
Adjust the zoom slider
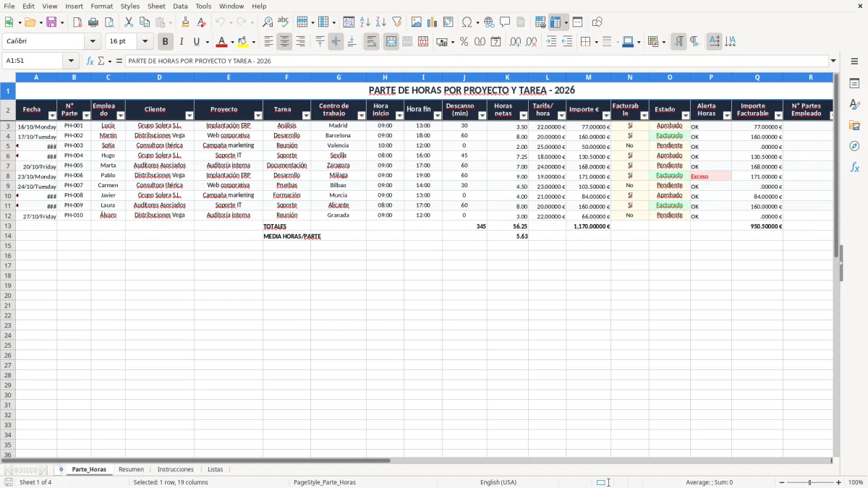pyautogui.click(x=809, y=482)
